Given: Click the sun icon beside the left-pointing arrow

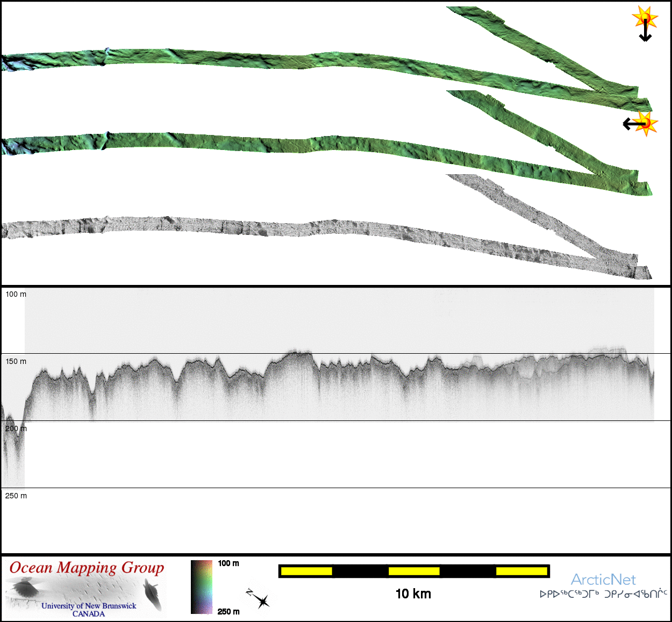Looking at the screenshot, I should [x=646, y=123].
